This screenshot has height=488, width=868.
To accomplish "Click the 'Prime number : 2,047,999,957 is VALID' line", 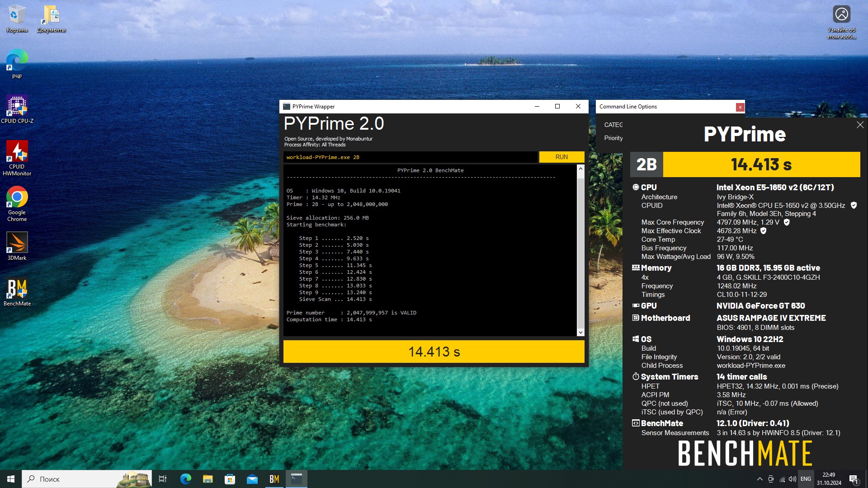I will (351, 313).
